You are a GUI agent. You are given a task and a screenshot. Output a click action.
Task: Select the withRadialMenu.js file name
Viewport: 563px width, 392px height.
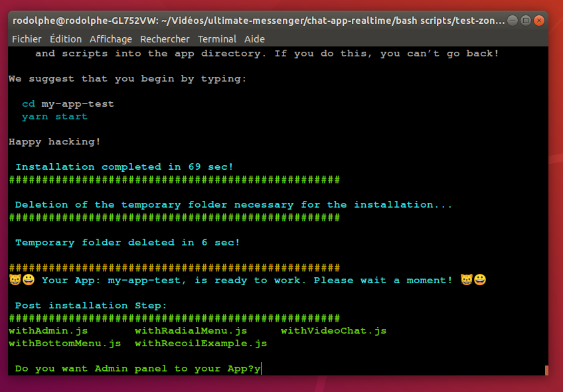tap(191, 330)
